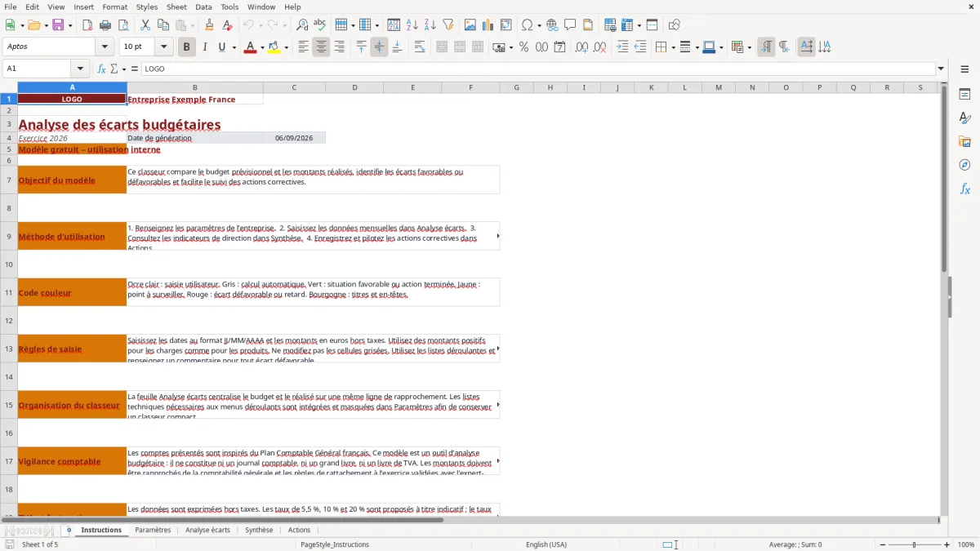This screenshot has height=551, width=980.
Task: Click Increase Indent icon
Action: coord(622,47)
